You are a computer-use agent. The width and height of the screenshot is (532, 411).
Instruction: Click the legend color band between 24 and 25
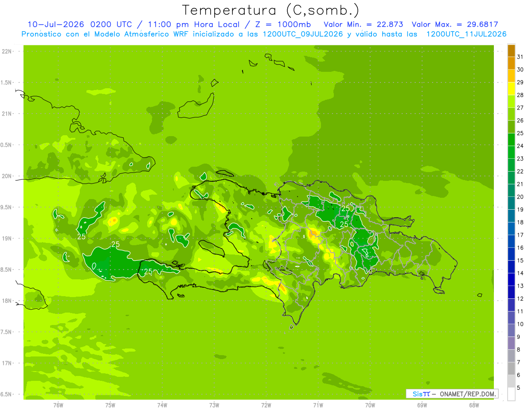[511, 140]
